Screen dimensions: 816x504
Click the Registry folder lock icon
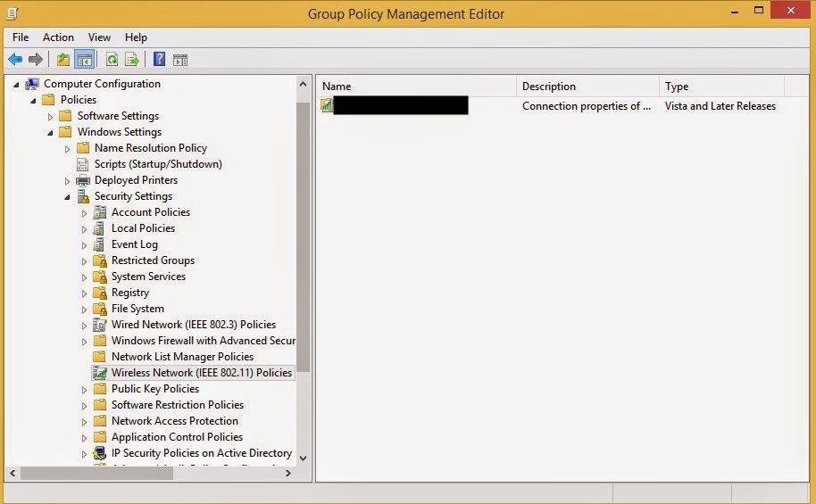99,293
